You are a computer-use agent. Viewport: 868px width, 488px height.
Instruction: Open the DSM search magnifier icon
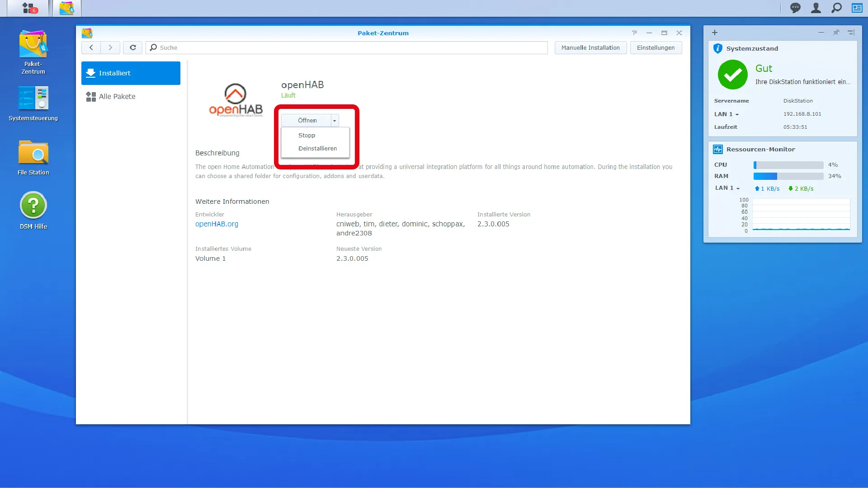tap(837, 8)
